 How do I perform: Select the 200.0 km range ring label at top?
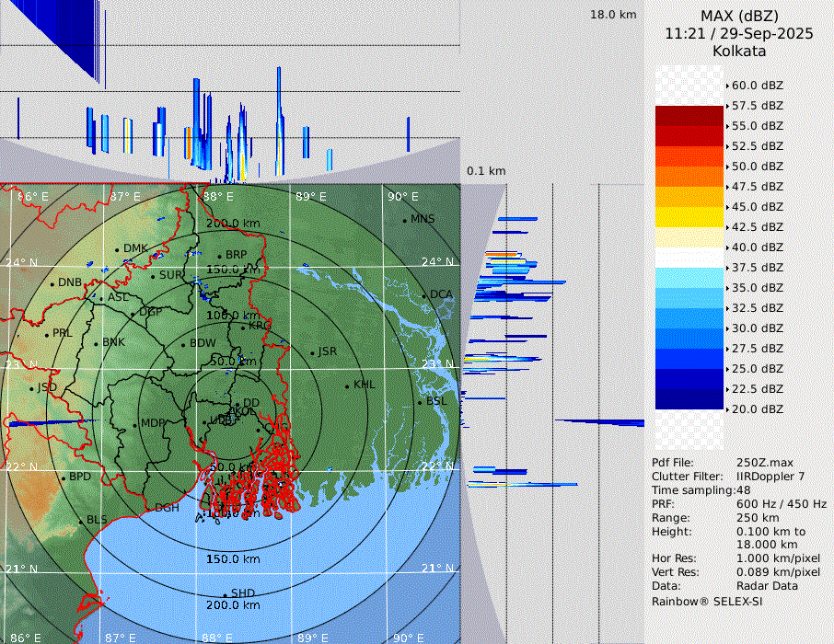tap(233, 224)
